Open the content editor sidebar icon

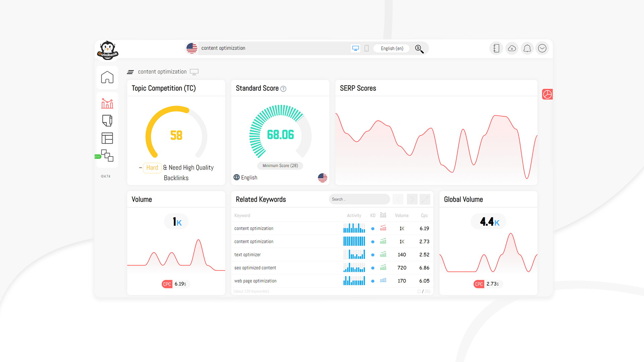point(107,121)
